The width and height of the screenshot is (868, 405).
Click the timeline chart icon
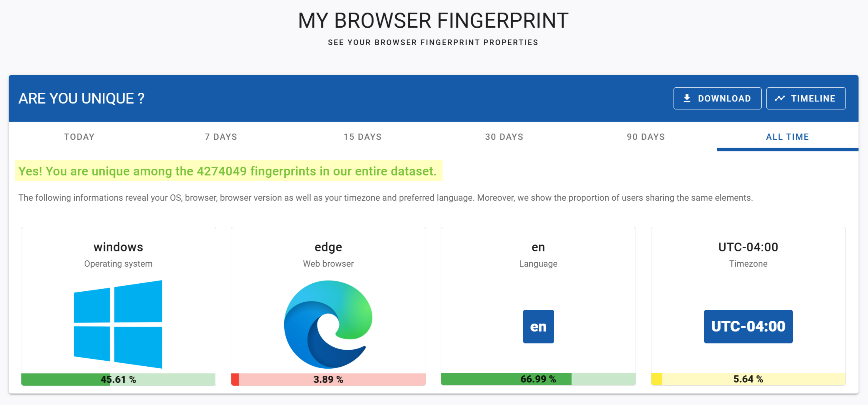coord(780,98)
